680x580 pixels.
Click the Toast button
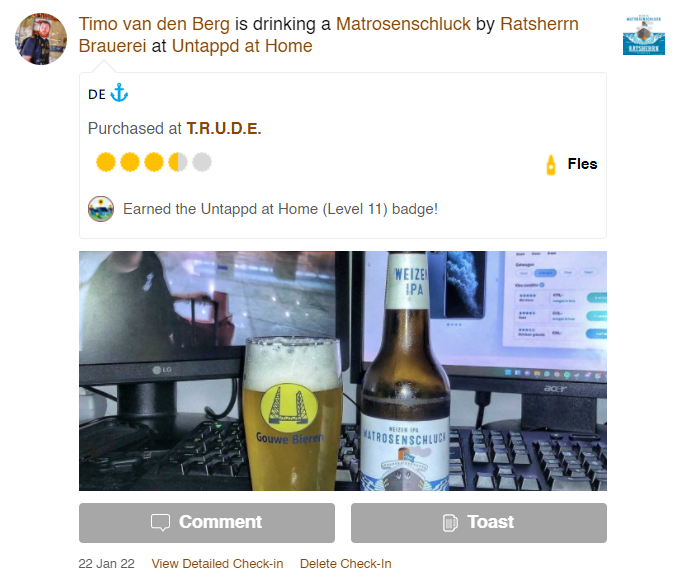click(x=479, y=523)
